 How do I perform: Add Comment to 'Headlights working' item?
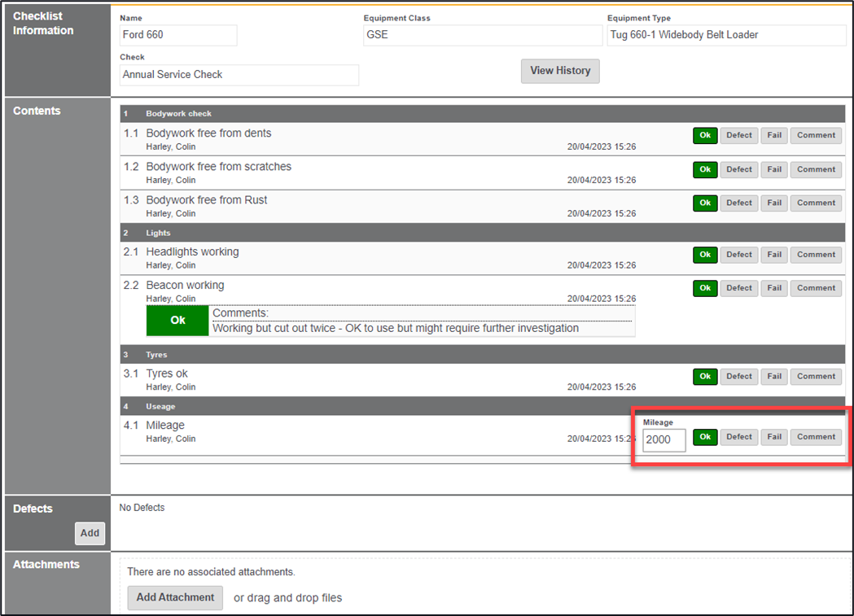(x=816, y=255)
